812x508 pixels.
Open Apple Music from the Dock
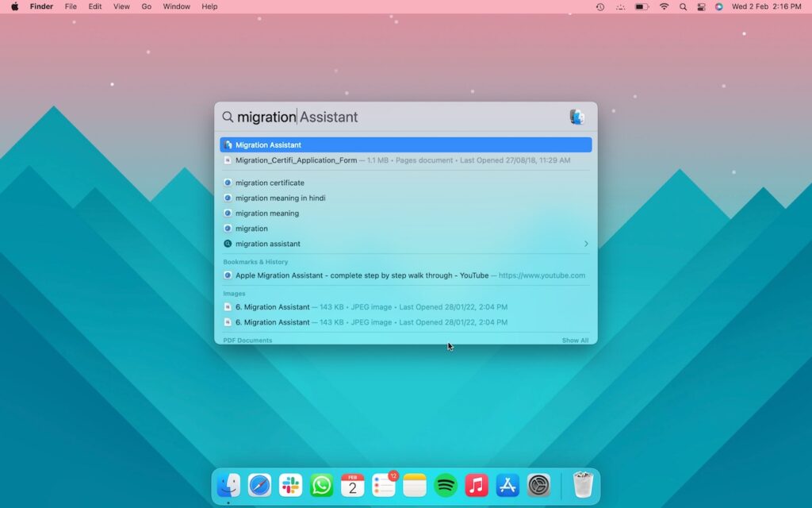tap(477, 485)
